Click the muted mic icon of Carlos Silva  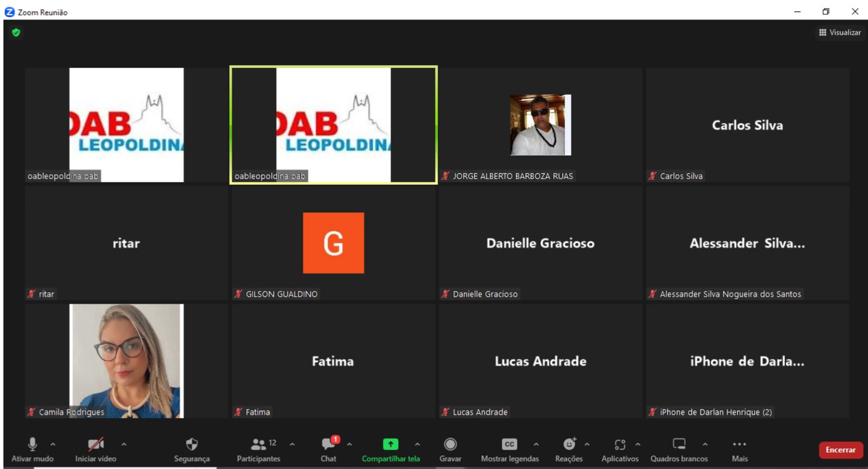click(653, 176)
